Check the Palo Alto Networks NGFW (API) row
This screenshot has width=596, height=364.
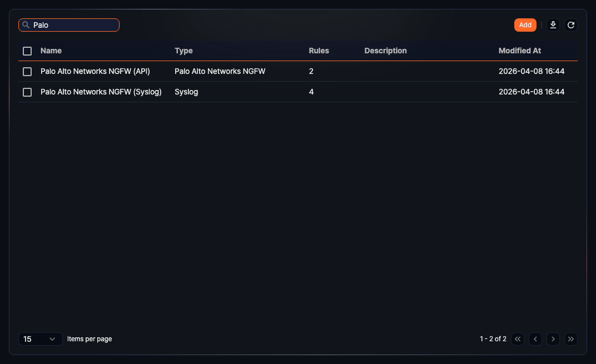27,71
